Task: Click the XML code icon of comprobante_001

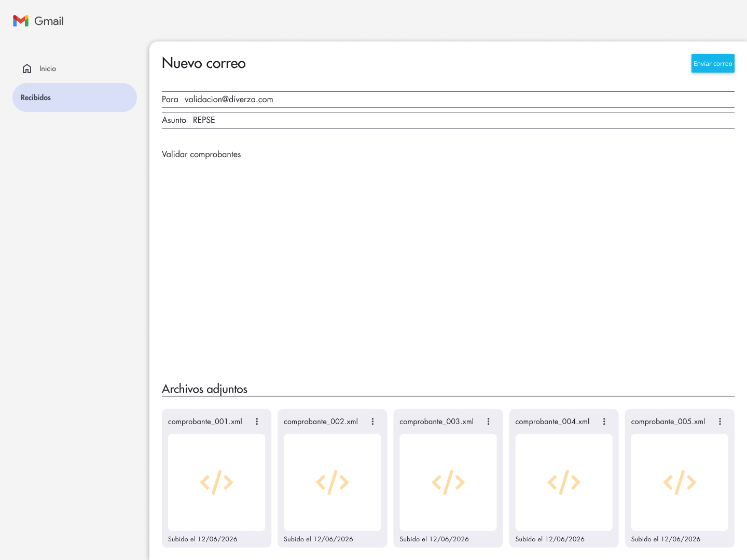Action: pyautogui.click(x=217, y=482)
